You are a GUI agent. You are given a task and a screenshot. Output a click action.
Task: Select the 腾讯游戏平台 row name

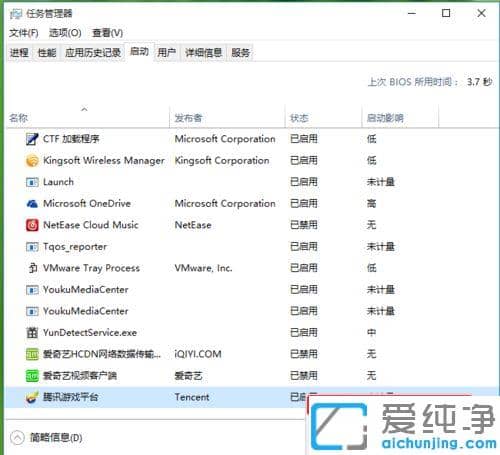point(70,397)
